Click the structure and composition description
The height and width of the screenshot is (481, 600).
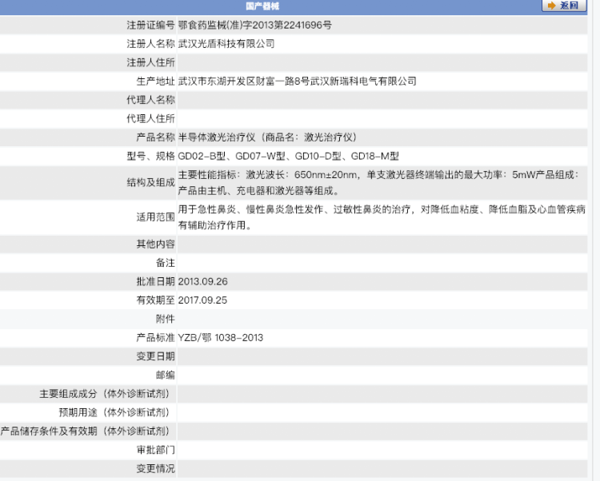click(378, 181)
